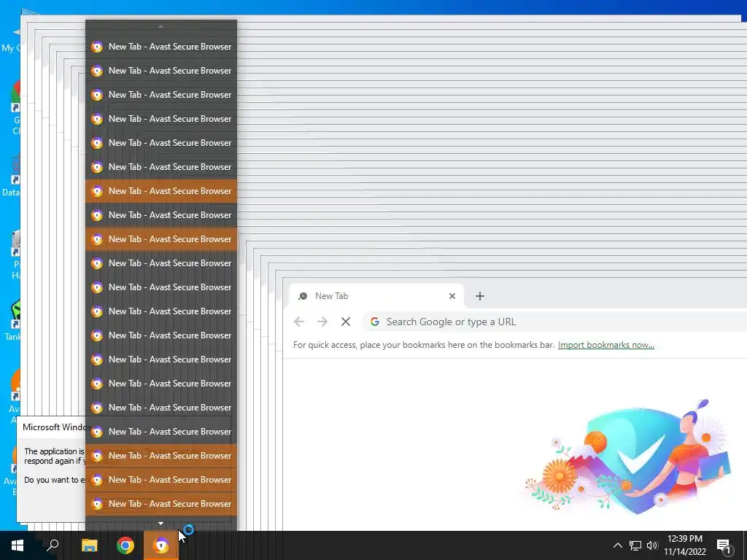This screenshot has height=560, width=747.
Task: Open a new tab with plus button
Action: tap(480, 296)
